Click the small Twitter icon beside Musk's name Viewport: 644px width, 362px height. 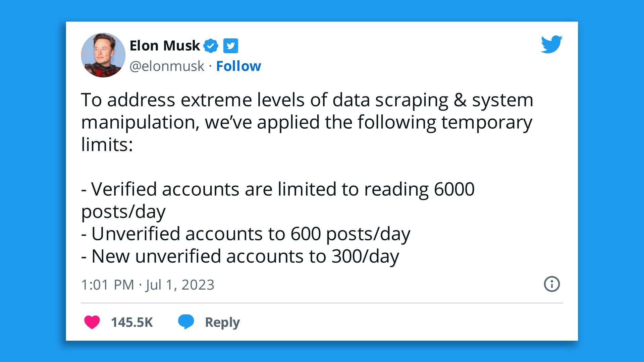230,46
